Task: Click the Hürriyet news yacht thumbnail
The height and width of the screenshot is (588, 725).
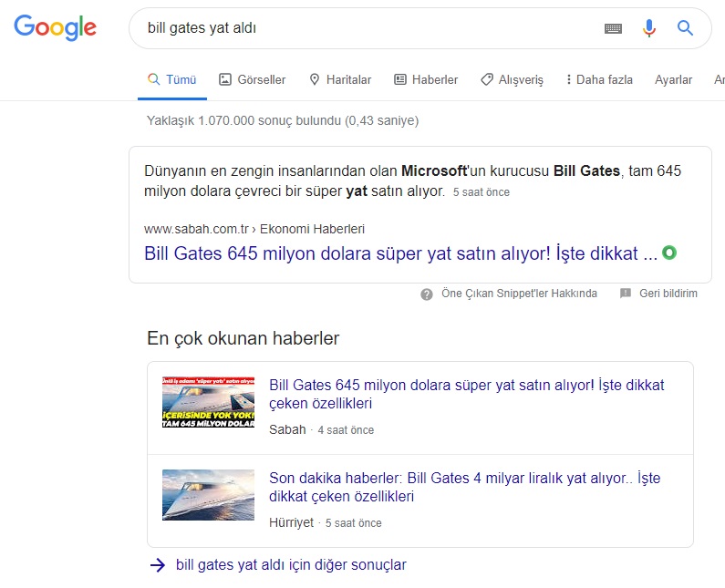Action: (x=208, y=495)
